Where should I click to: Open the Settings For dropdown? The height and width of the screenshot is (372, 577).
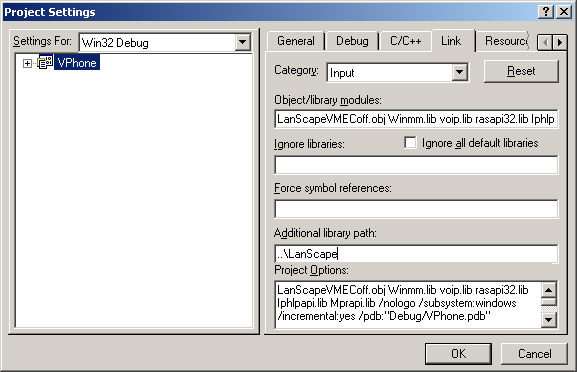(x=243, y=42)
